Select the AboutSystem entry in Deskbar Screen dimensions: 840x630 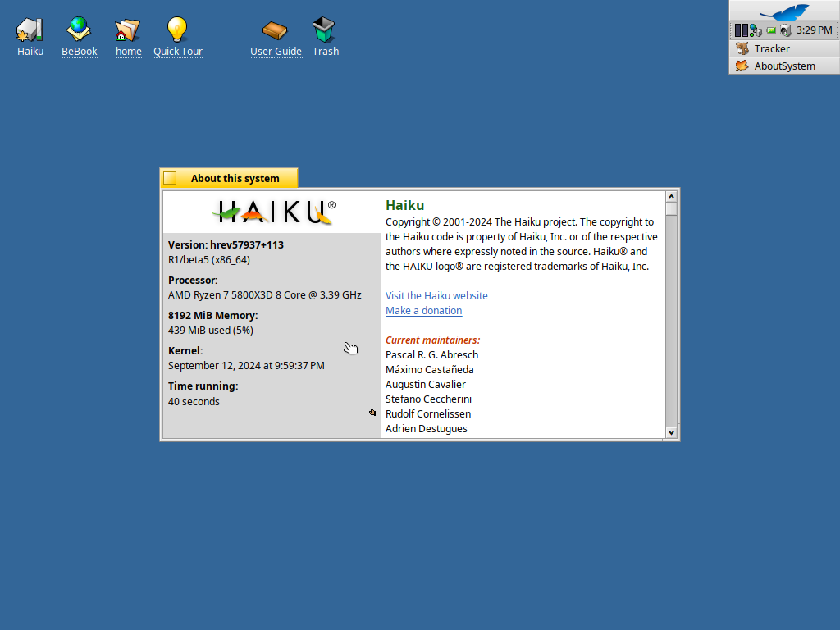[x=784, y=66]
